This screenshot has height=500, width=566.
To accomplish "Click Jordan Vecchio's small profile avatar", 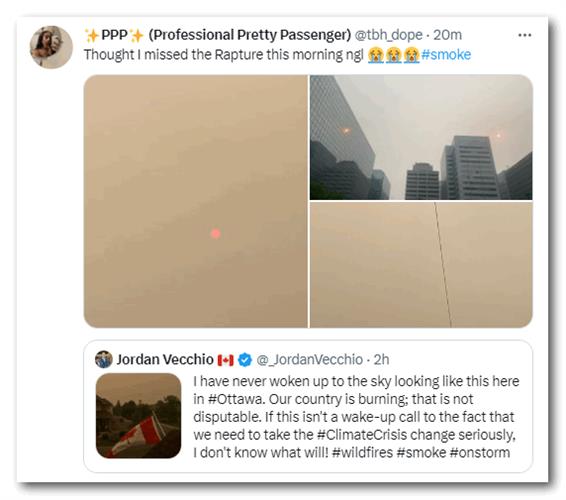I will [104, 360].
